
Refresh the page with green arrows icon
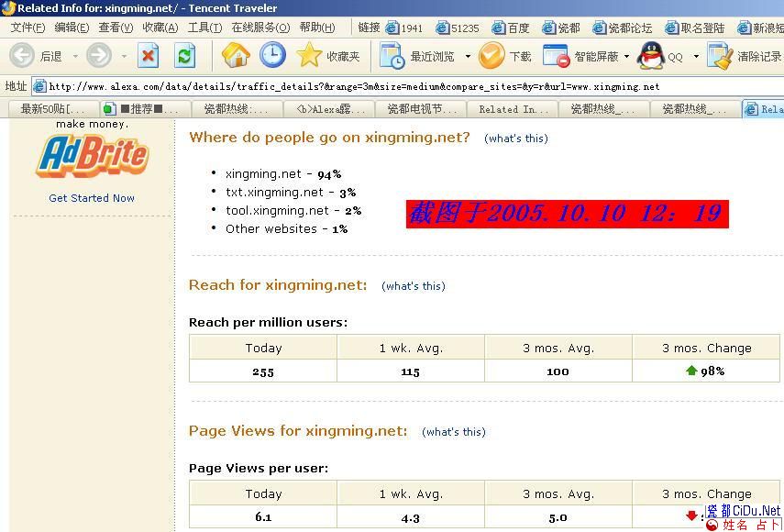coord(185,56)
